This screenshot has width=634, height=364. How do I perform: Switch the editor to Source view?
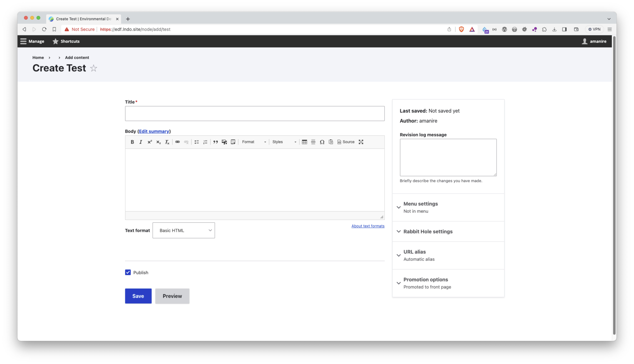tap(346, 142)
